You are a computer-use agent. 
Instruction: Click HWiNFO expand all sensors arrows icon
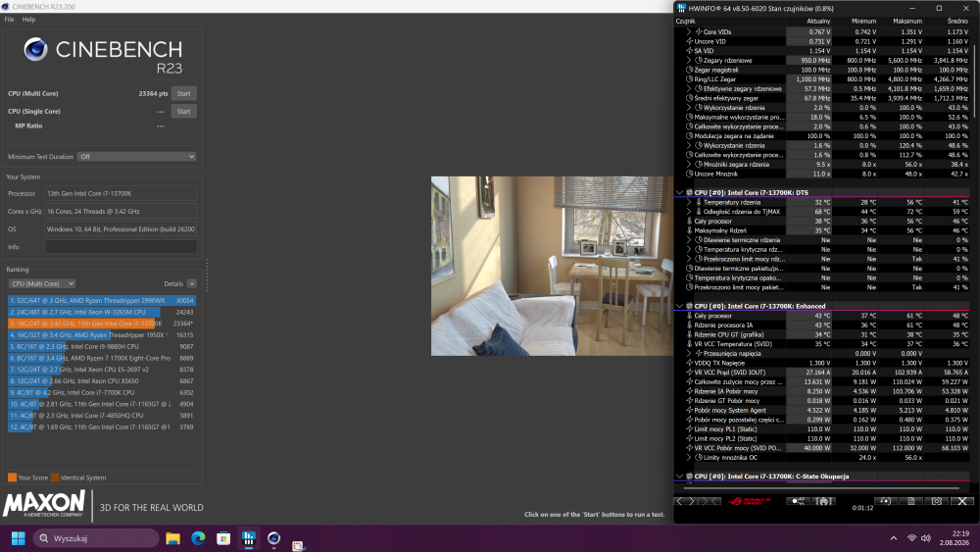[686, 501]
